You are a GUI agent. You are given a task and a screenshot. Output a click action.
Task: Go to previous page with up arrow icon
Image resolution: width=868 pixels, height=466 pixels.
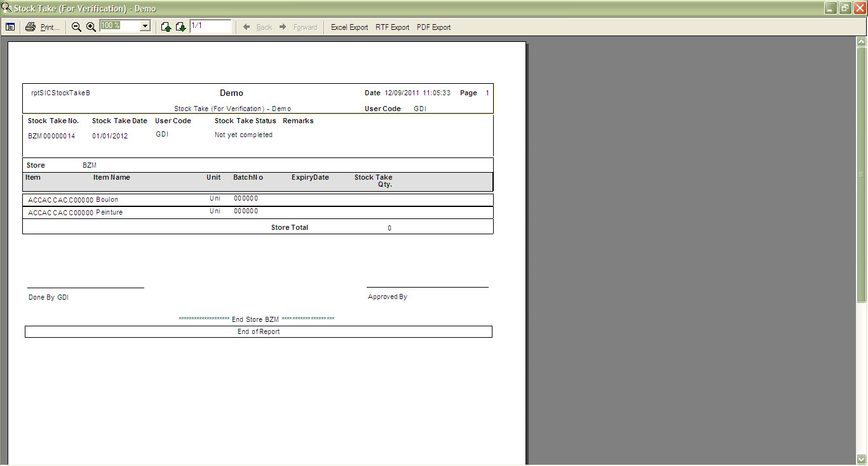tap(166, 27)
